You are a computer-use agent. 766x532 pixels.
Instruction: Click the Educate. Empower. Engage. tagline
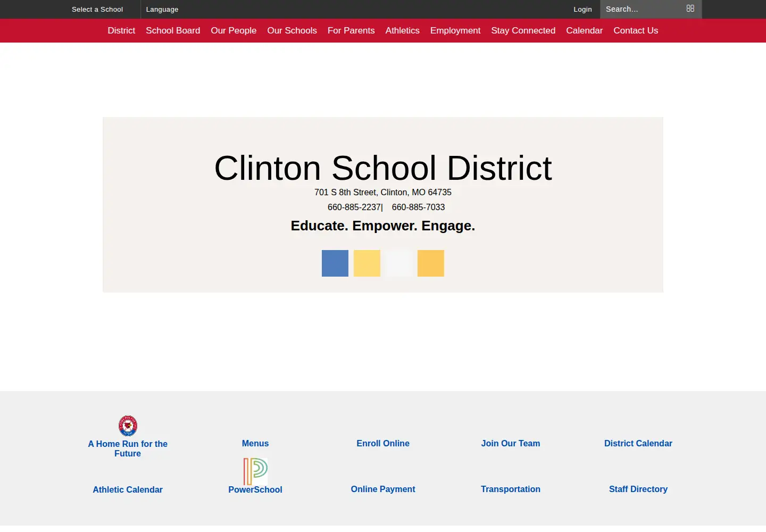[383, 226]
